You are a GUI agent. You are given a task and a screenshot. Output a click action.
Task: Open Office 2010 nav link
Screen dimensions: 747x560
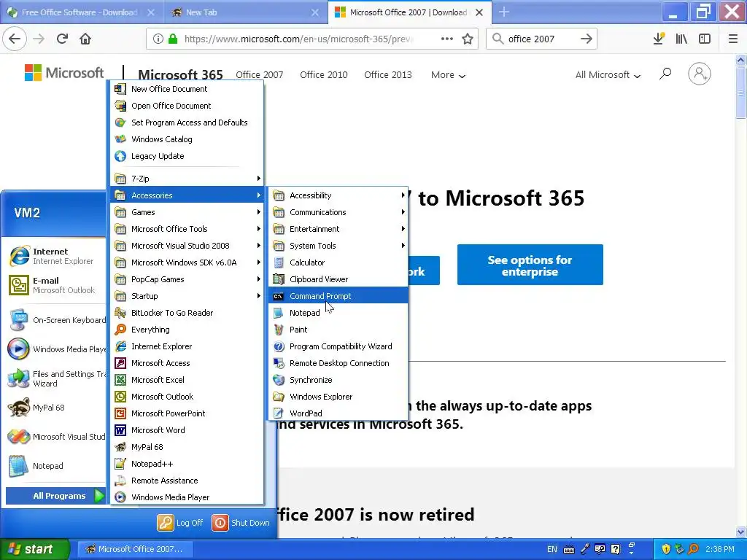coord(323,75)
